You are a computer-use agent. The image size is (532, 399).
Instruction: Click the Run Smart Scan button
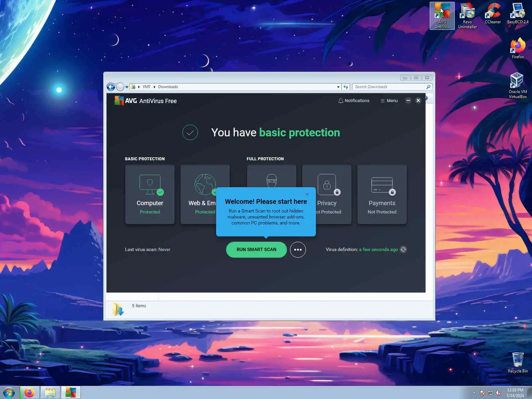[x=256, y=249]
